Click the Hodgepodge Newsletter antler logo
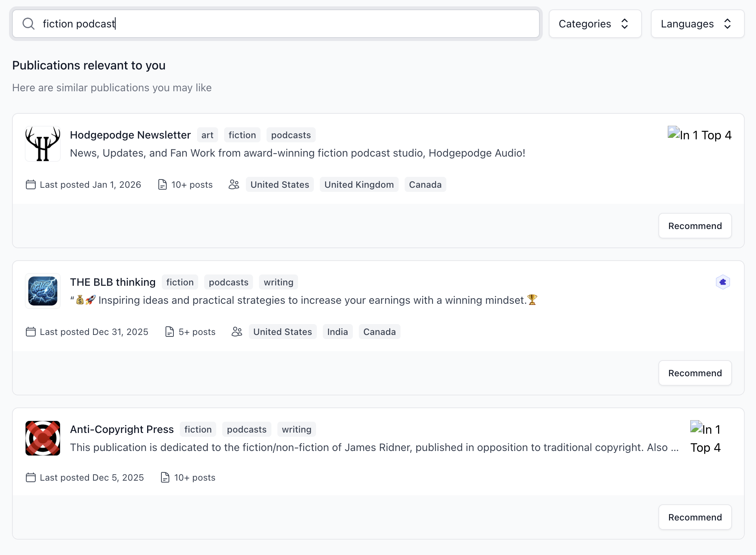The image size is (756, 555). click(x=43, y=144)
